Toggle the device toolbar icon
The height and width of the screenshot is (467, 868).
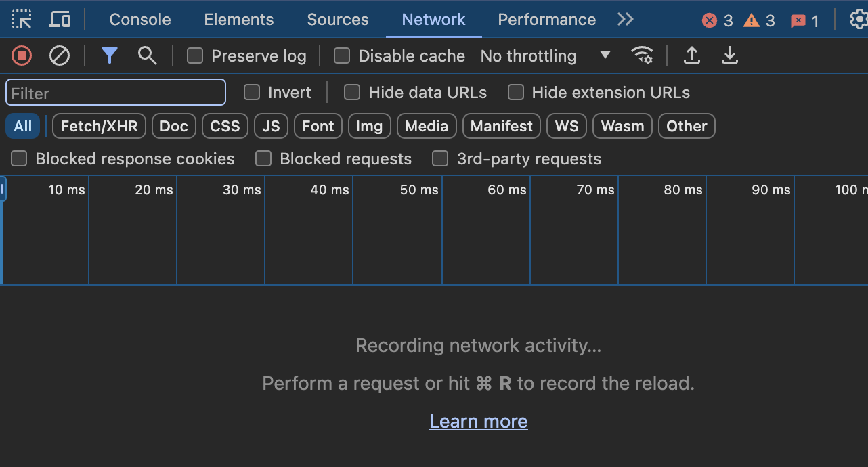pyautogui.click(x=60, y=20)
